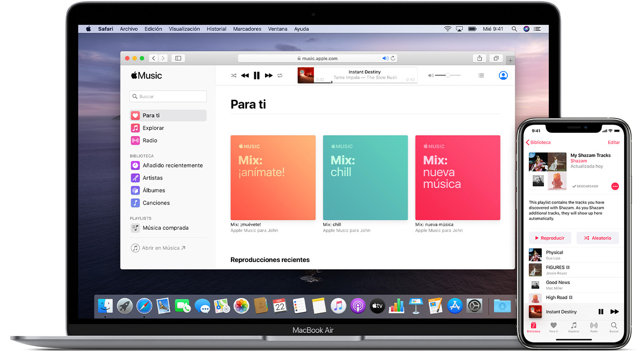Switch to Radio tab on iPhone

point(594,327)
